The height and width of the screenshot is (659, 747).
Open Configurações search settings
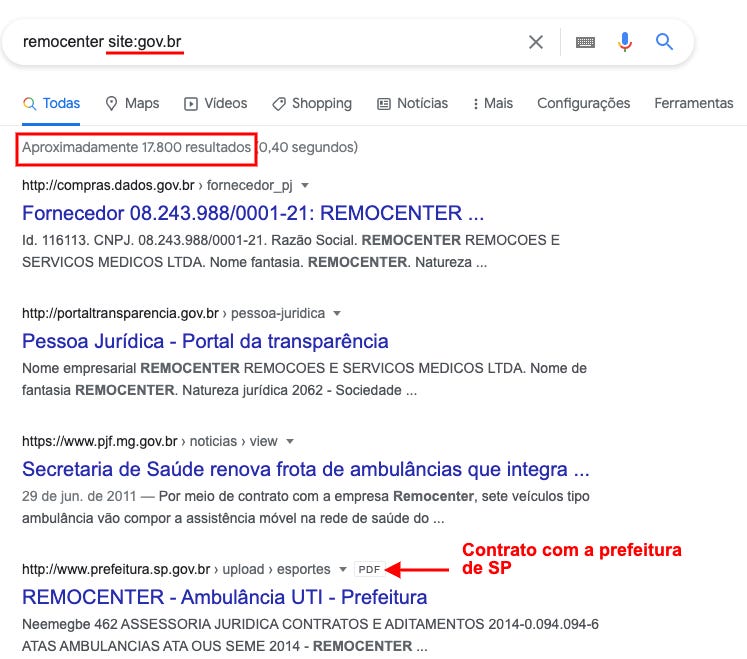click(x=584, y=103)
